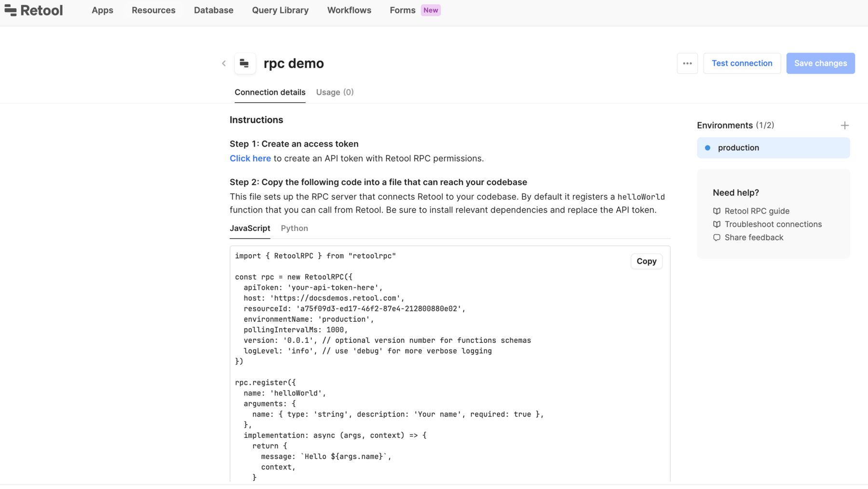Click the apiToken 'your-api-token-here' line
The image size is (868, 489).
click(x=313, y=288)
